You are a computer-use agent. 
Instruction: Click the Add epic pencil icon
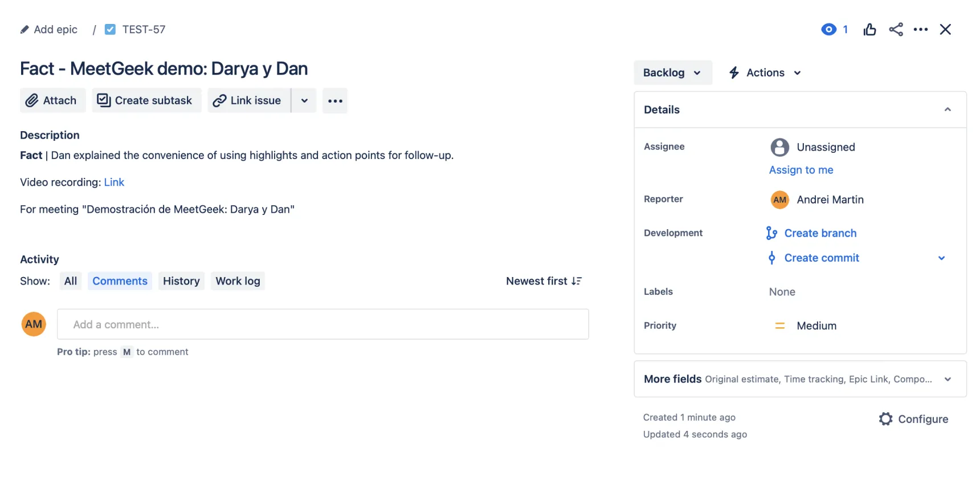click(24, 30)
